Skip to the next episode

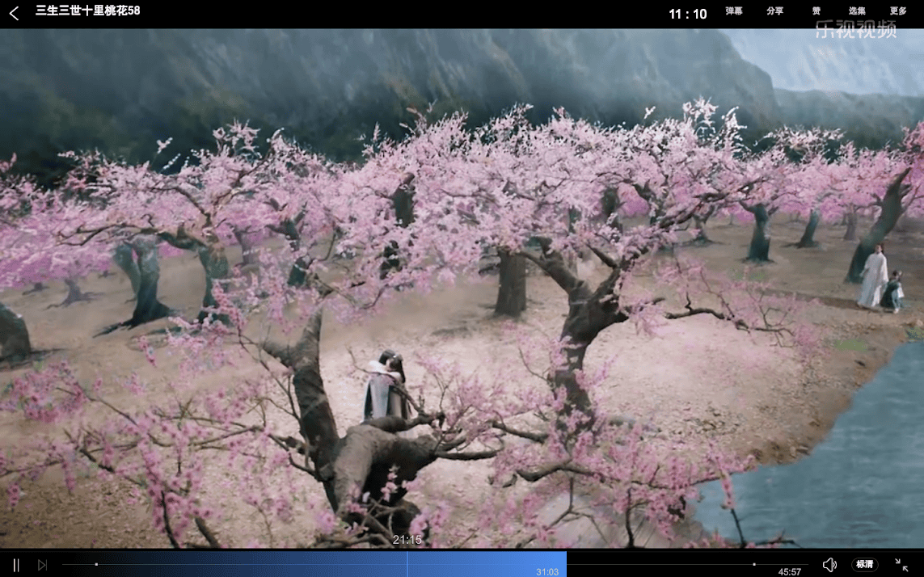[42, 565]
